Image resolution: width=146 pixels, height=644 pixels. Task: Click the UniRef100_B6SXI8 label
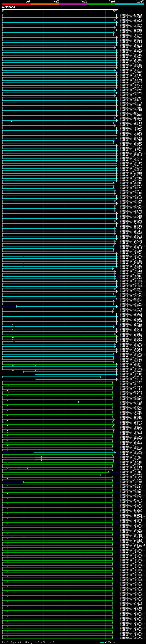pyautogui.click(x=131, y=70)
